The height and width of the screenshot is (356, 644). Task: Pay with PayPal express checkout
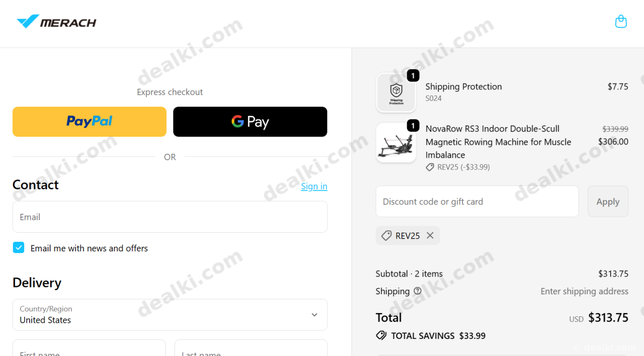tap(90, 122)
